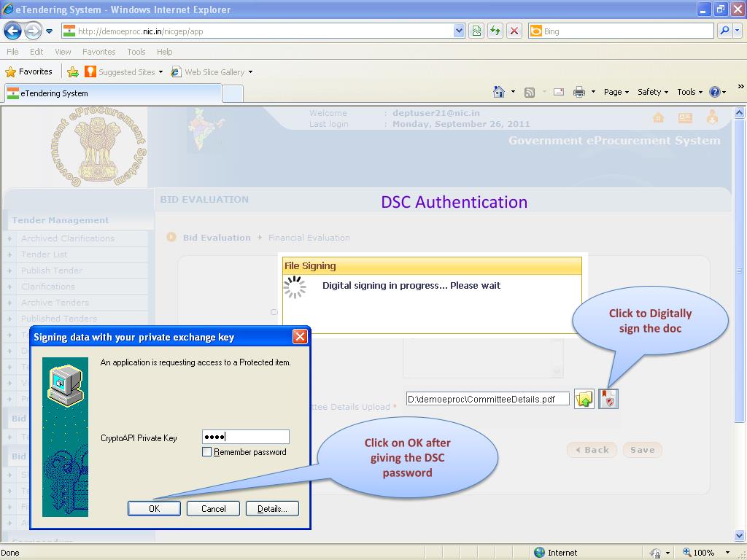Click the Home toolbar icon

(x=499, y=92)
